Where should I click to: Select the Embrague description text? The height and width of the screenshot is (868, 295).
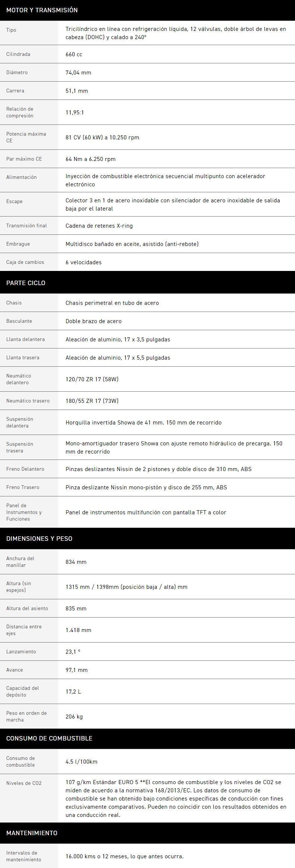(132, 244)
